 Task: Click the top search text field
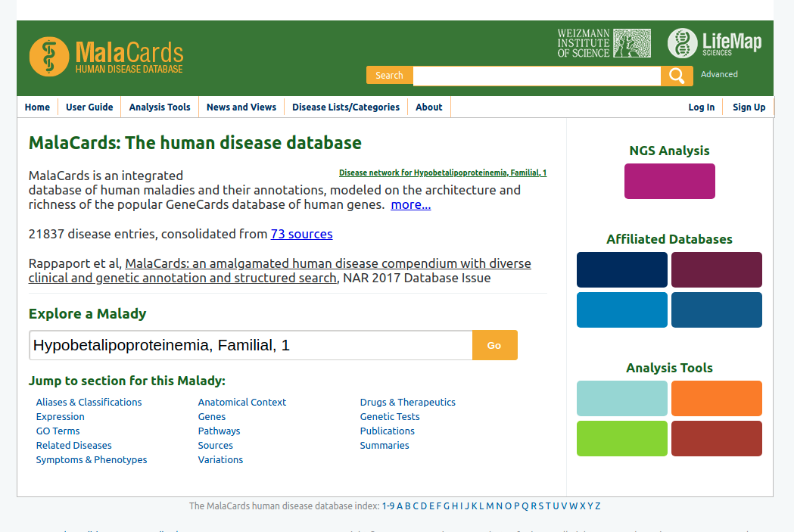point(537,76)
